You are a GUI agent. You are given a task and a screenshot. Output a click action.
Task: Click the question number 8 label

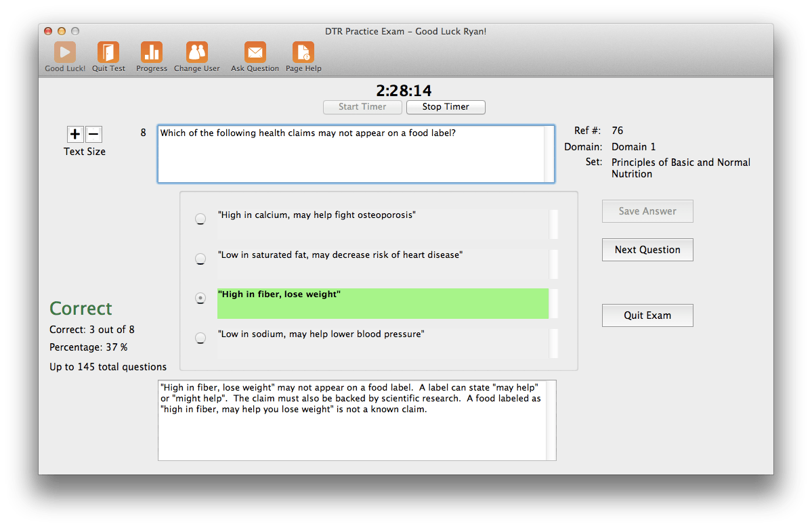tap(144, 133)
